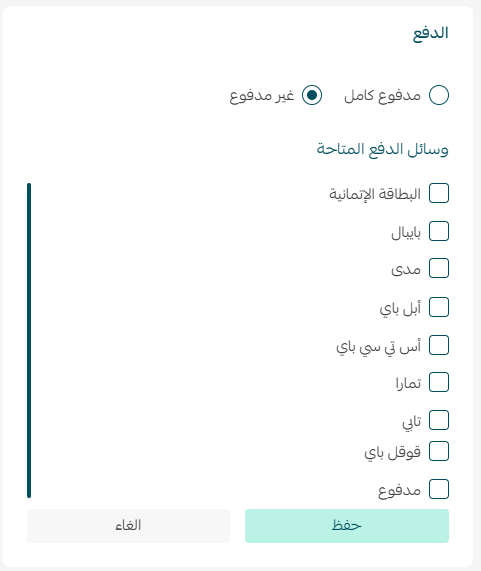Enable the بايبال payment checkbox

pos(439,231)
